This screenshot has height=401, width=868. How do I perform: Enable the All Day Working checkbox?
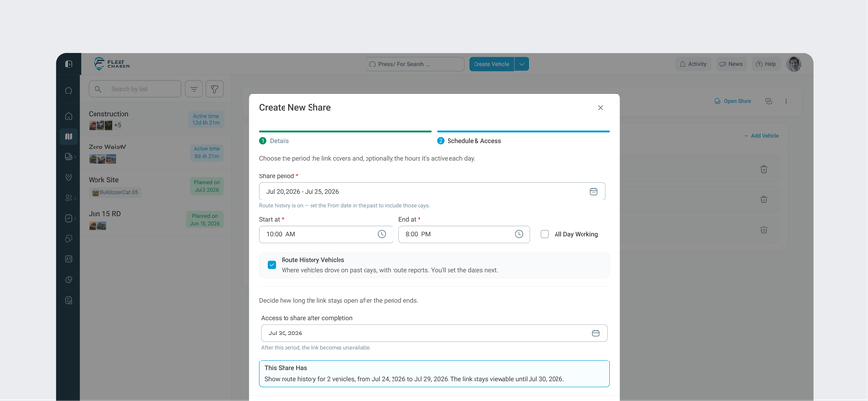coord(545,234)
